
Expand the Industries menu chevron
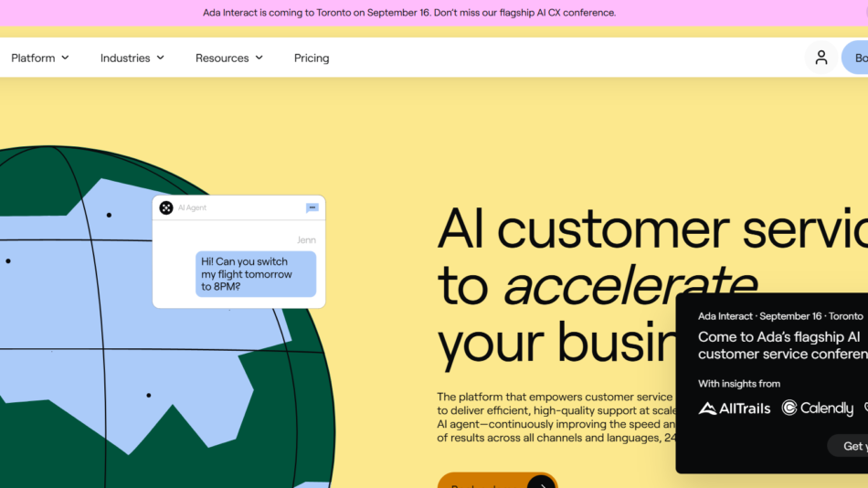(161, 58)
